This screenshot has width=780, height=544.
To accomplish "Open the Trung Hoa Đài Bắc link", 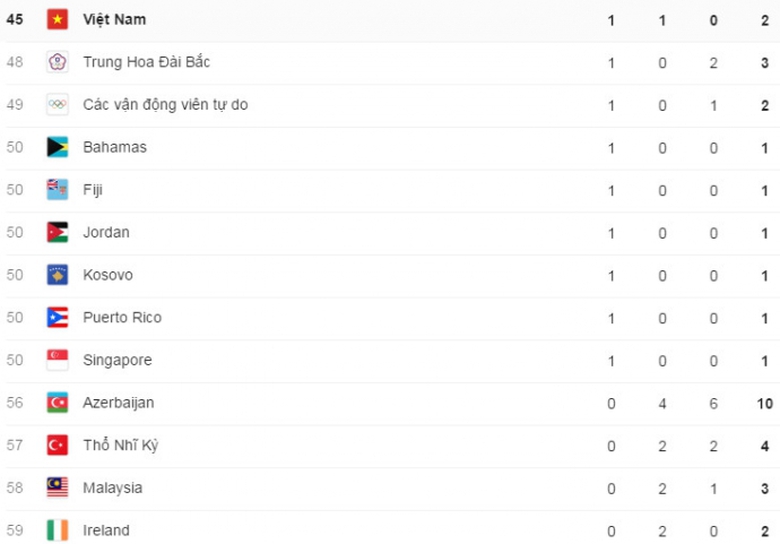I will coord(146,62).
